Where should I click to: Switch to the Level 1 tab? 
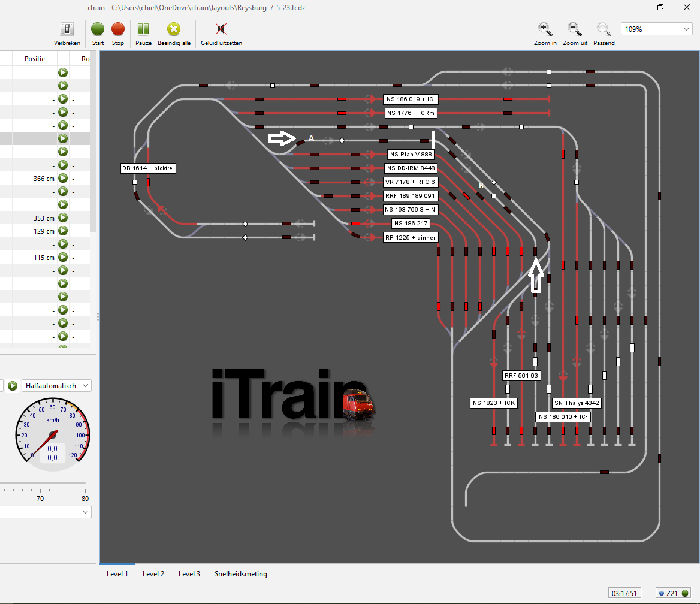click(x=117, y=573)
